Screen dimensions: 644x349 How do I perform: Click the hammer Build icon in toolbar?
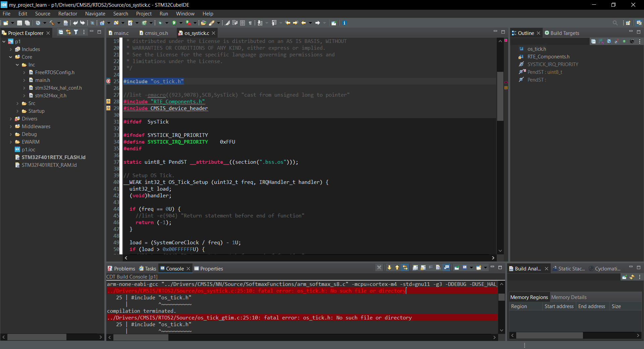(52, 23)
